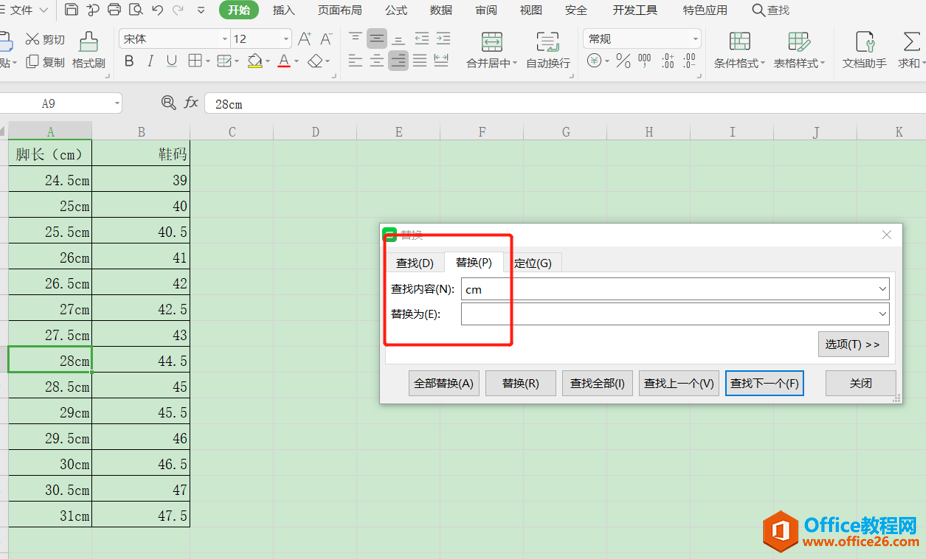Click the magnifier zoom icon beside fx
926x559 pixels.
(x=168, y=103)
